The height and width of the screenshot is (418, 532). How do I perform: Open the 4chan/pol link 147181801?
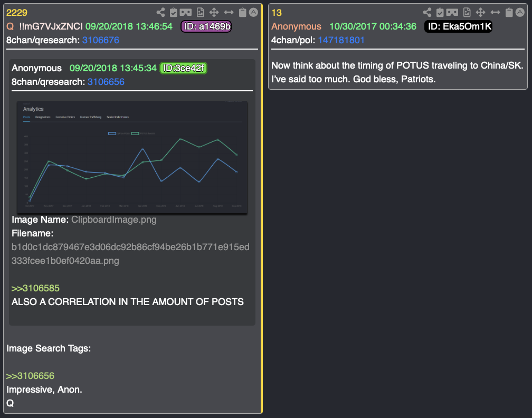pos(341,40)
